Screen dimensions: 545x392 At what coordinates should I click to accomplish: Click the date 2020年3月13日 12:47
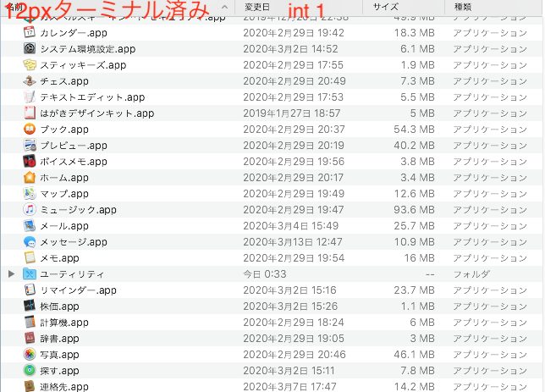click(293, 242)
